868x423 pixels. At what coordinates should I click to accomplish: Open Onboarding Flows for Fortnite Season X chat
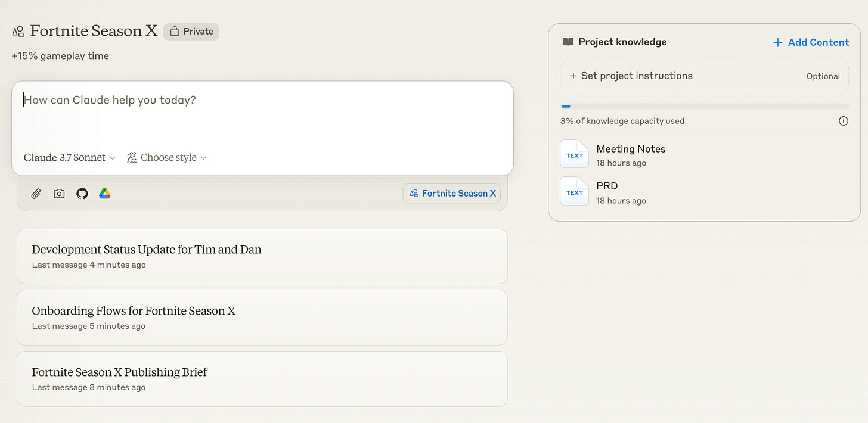tap(262, 318)
